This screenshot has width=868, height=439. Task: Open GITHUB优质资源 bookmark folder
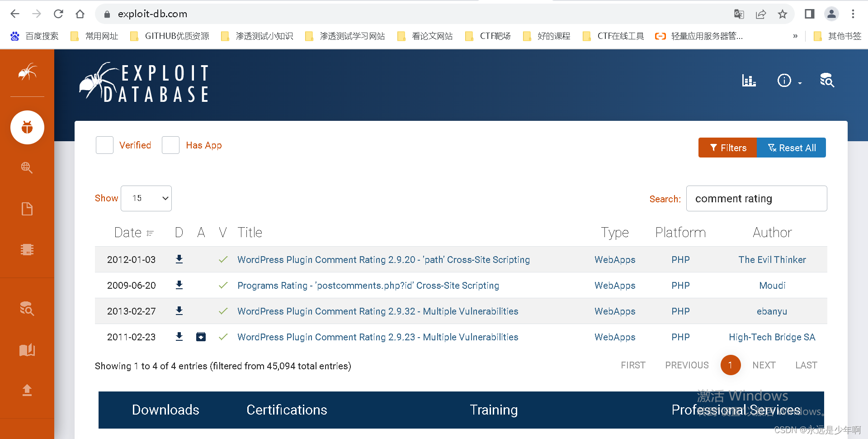[x=170, y=36]
